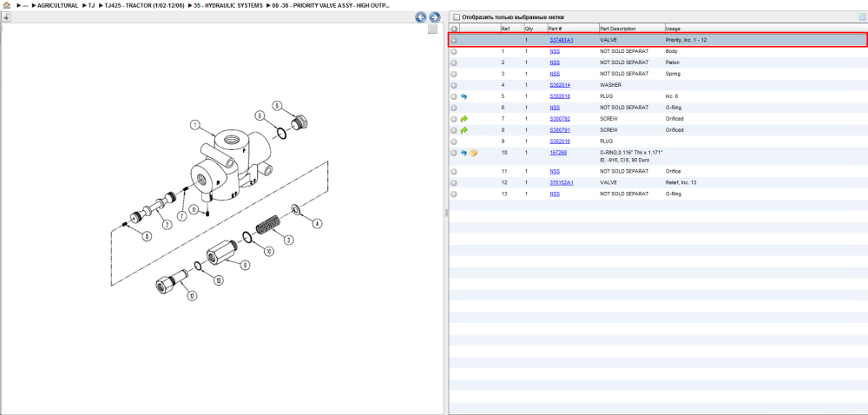Image resolution: width=868 pixels, height=415 pixels.
Task: Click the small square button above the diagram
Action: pos(433,30)
